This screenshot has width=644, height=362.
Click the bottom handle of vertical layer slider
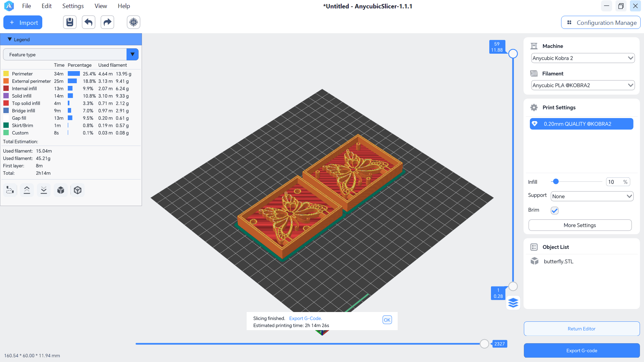tap(513, 286)
